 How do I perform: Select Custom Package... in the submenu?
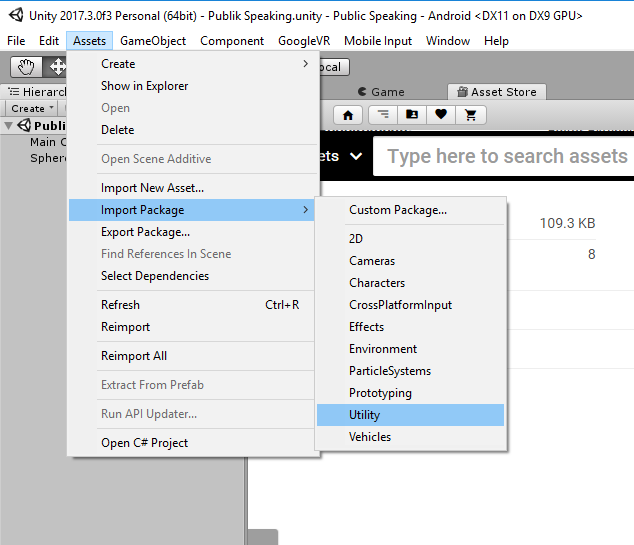click(x=410, y=210)
